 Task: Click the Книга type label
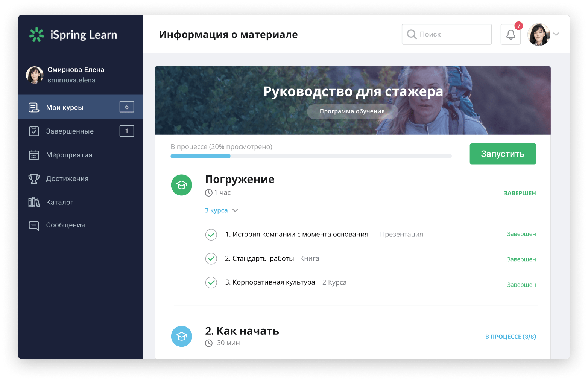(x=310, y=258)
